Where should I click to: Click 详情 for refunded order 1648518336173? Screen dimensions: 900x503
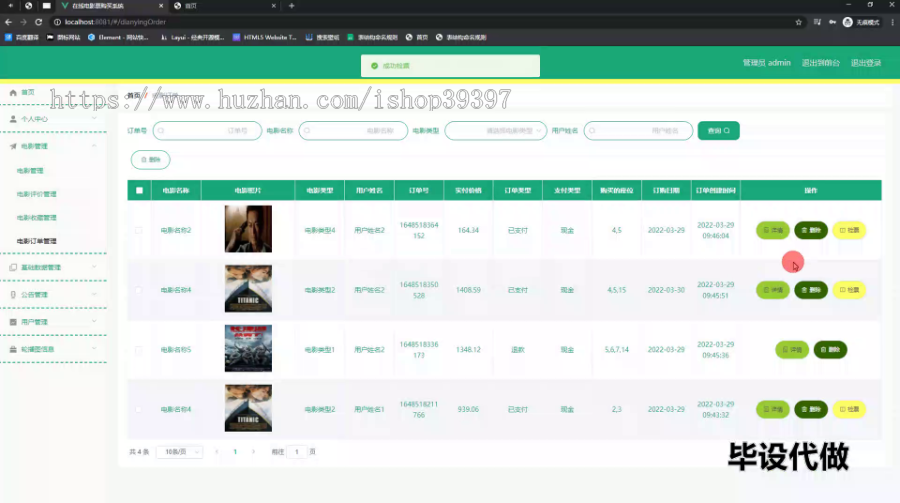click(x=792, y=350)
